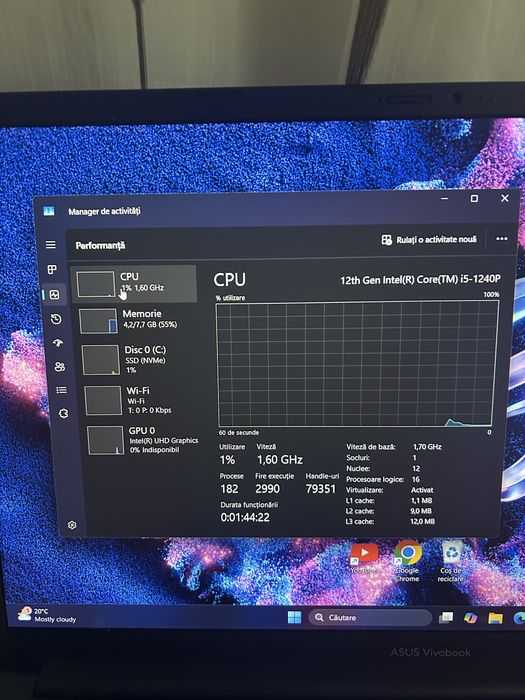Viewport: 525px width, 700px height.
Task: Click the GPU 0 mini graph thumbnail
Action: [105, 440]
